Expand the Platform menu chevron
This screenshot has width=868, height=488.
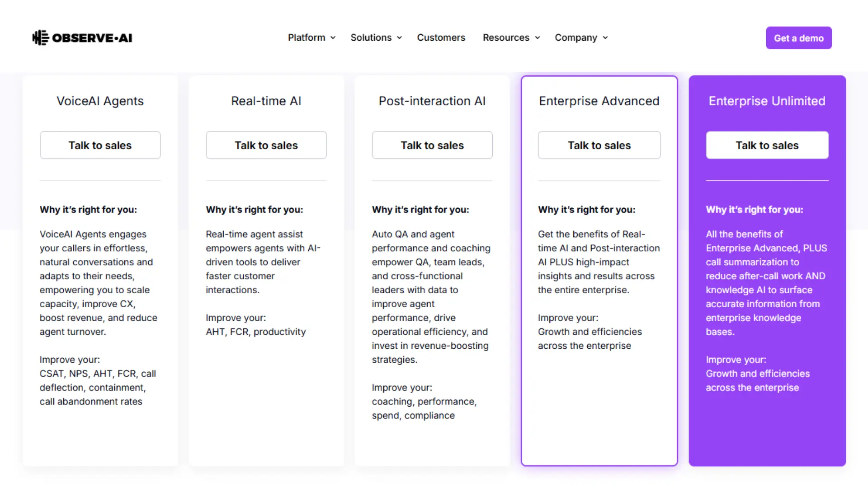pos(333,38)
